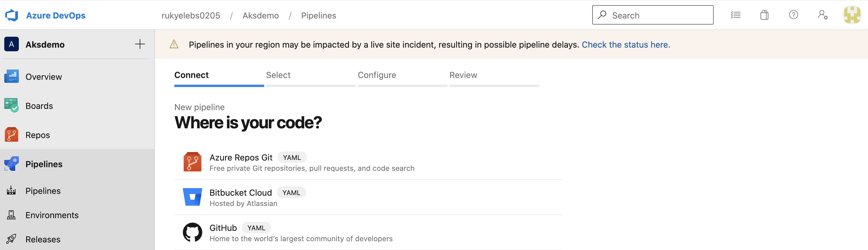Click 'Free private Git repositories' description
This screenshot has width=868, height=250.
(x=312, y=168)
